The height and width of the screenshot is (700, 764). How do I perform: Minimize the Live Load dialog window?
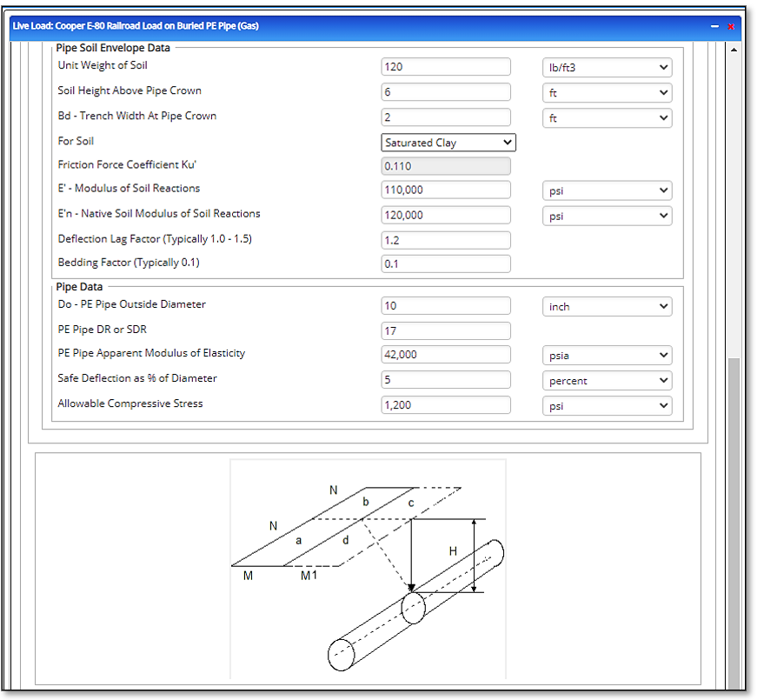(x=715, y=26)
